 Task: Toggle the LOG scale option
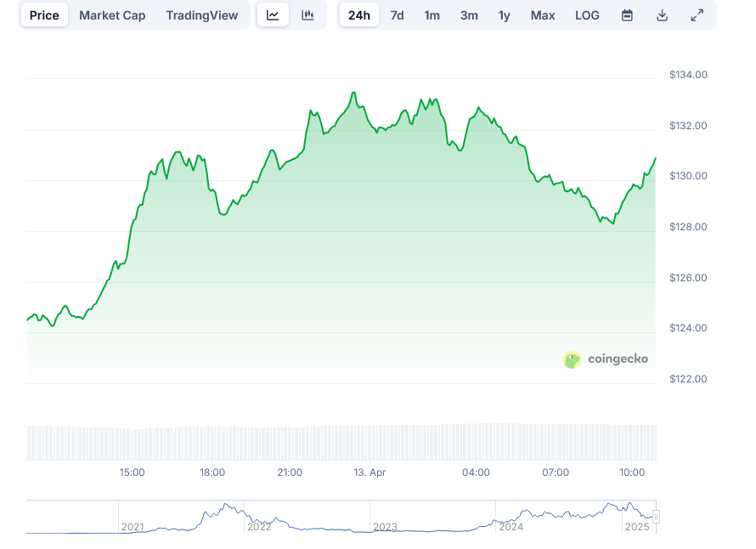(587, 15)
